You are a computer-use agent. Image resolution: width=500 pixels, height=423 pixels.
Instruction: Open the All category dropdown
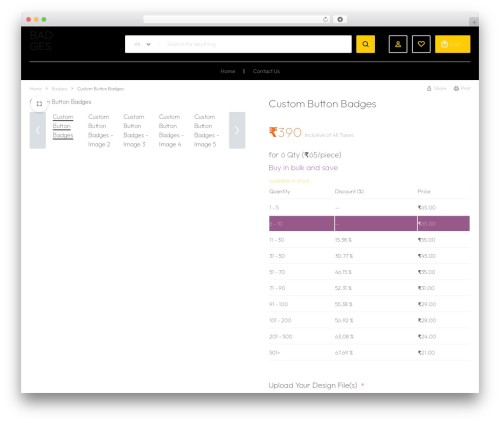pos(142,44)
